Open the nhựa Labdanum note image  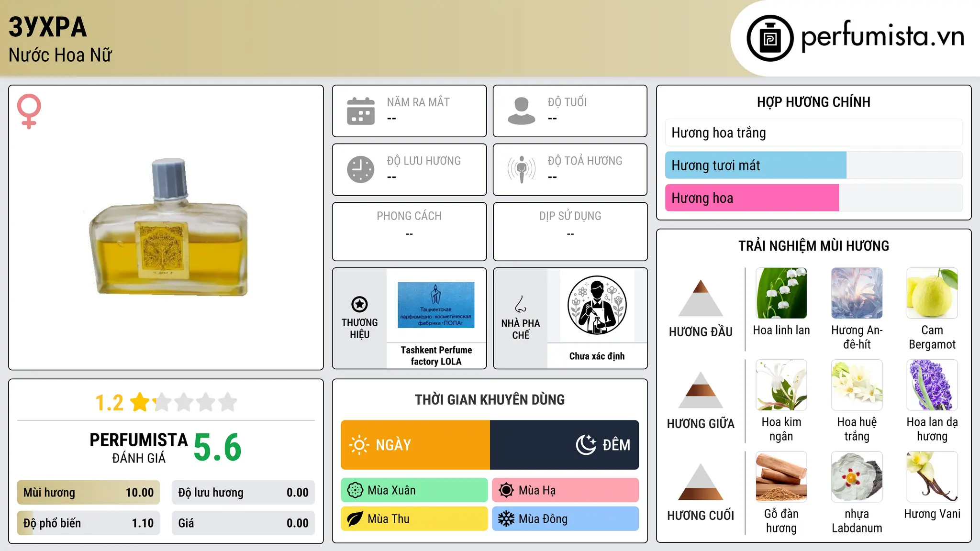click(857, 477)
